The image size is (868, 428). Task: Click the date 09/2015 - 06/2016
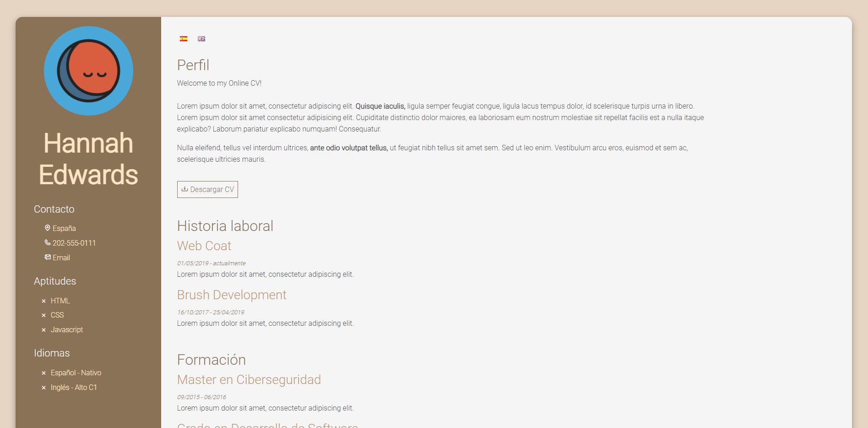(201, 397)
